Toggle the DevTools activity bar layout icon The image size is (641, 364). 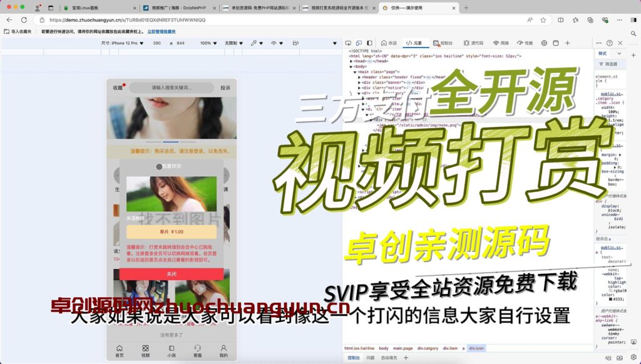(369, 43)
